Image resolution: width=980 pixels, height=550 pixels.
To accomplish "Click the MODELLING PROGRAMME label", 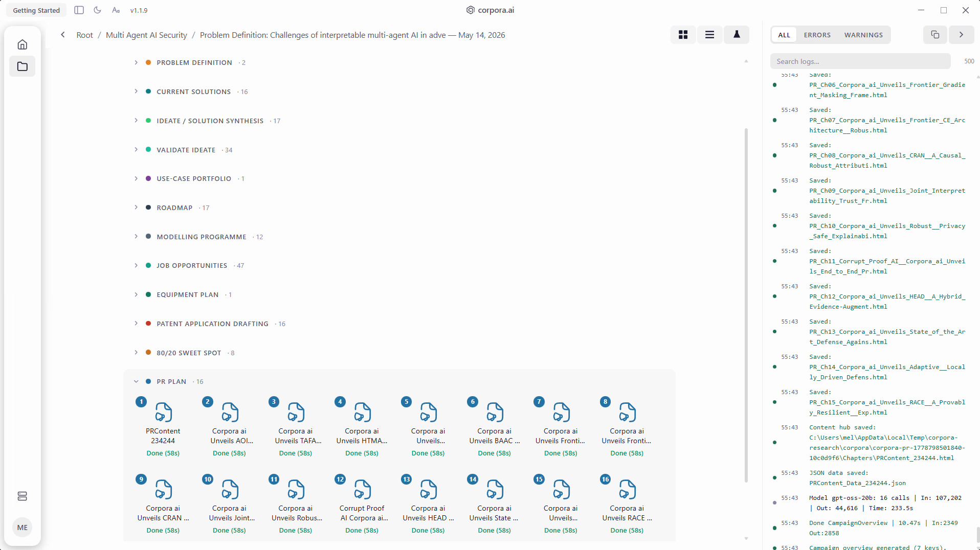I will tap(202, 237).
